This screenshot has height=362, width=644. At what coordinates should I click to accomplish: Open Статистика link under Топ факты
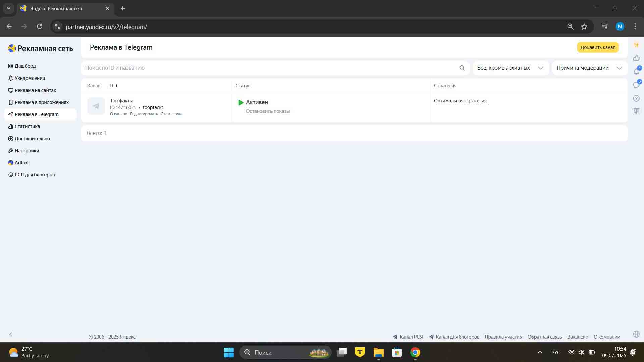click(x=171, y=114)
